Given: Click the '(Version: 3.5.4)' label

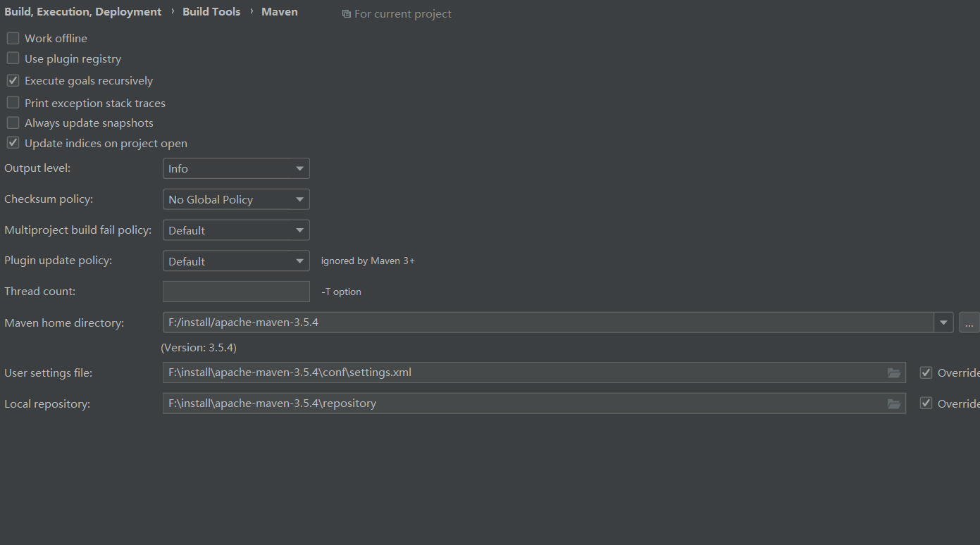Looking at the screenshot, I should point(199,348).
